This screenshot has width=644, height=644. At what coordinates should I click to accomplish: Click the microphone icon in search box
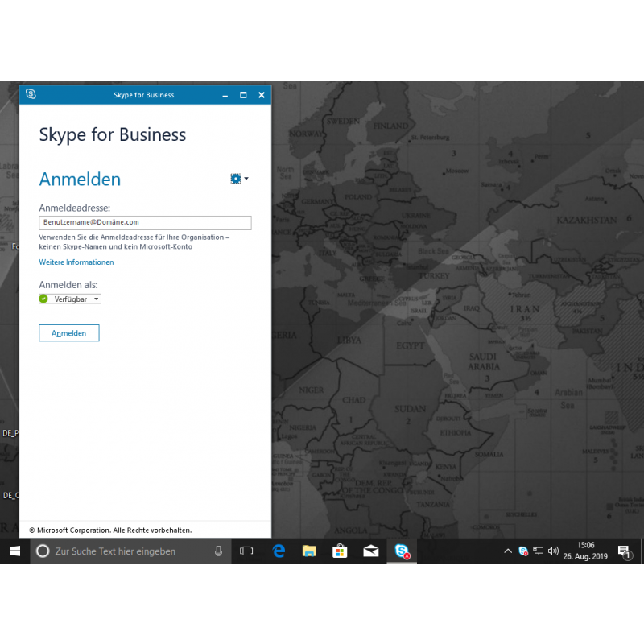218,551
